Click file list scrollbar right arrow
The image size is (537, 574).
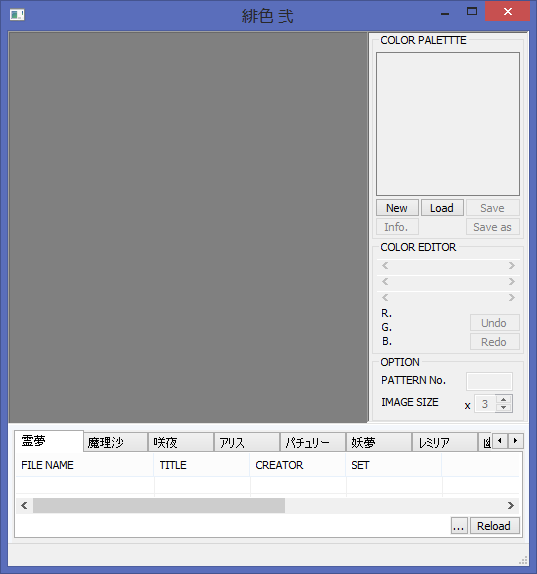pos(511,506)
